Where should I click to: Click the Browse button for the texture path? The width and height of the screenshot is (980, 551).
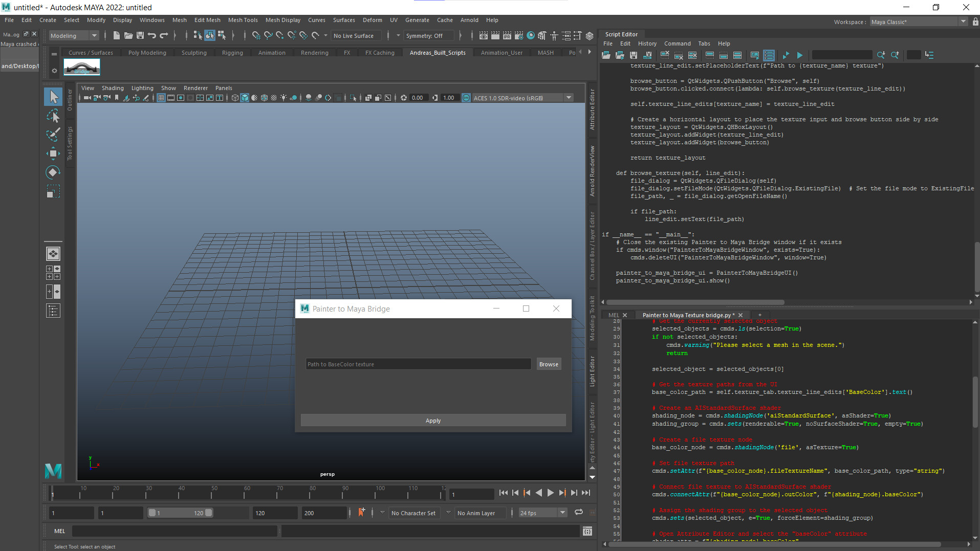548,364
